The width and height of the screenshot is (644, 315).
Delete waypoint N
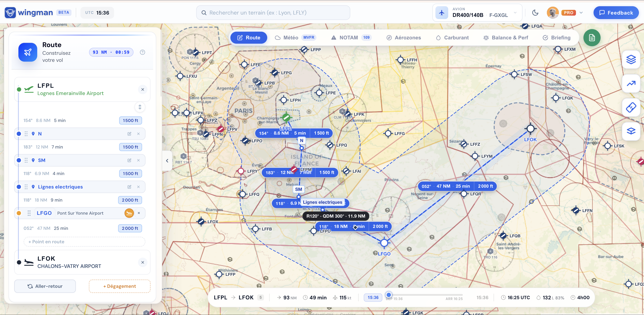[138, 134]
